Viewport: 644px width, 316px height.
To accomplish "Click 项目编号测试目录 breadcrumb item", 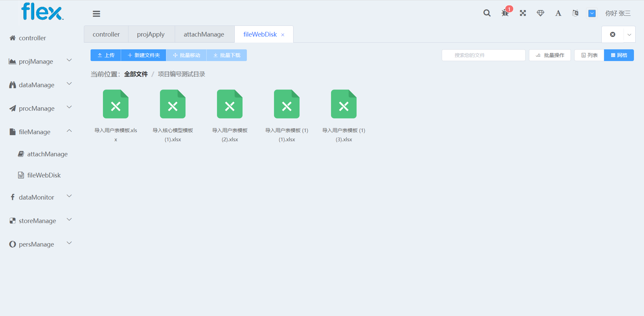I will [181, 74].
